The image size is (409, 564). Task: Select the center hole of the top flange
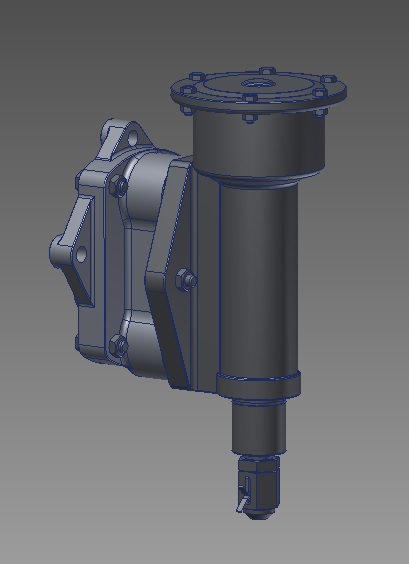tap(259, 84)
